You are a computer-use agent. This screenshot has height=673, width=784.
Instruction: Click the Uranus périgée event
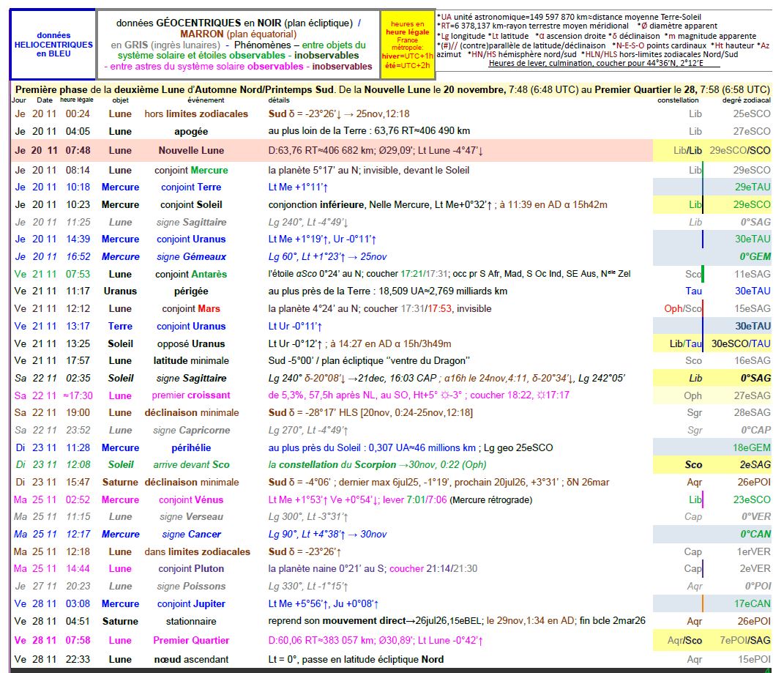[191, 291]
